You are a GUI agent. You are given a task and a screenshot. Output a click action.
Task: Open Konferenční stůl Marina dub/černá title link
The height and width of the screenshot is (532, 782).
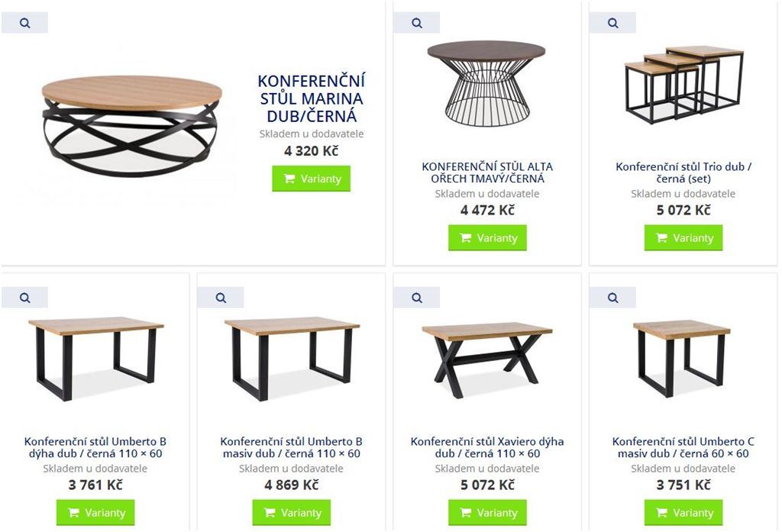pyautogui.click(x=312, y=98)
